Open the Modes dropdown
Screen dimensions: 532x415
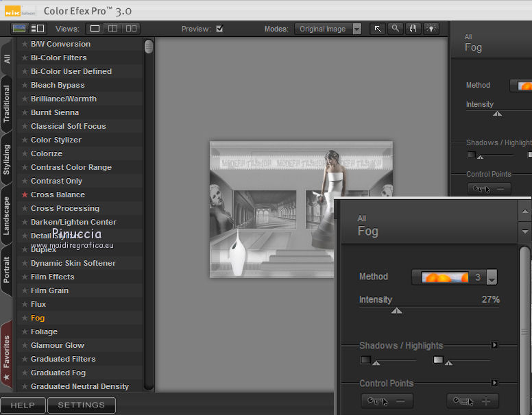point(328,29)
